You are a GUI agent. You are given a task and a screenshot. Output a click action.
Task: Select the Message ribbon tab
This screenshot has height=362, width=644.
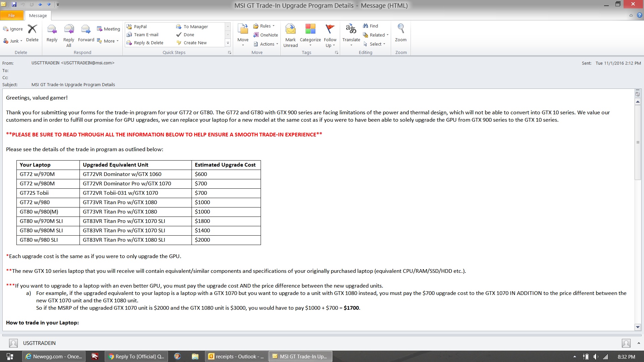tap(38, 15)
